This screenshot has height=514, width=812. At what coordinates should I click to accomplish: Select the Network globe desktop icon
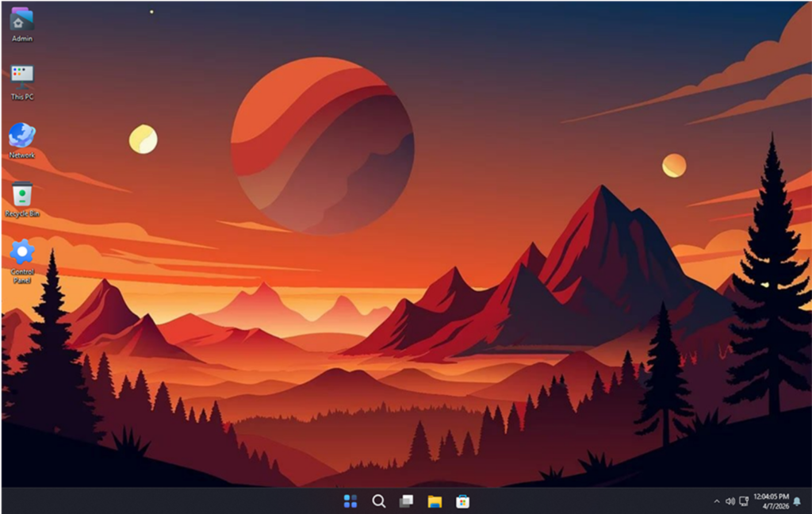(21, 135)
